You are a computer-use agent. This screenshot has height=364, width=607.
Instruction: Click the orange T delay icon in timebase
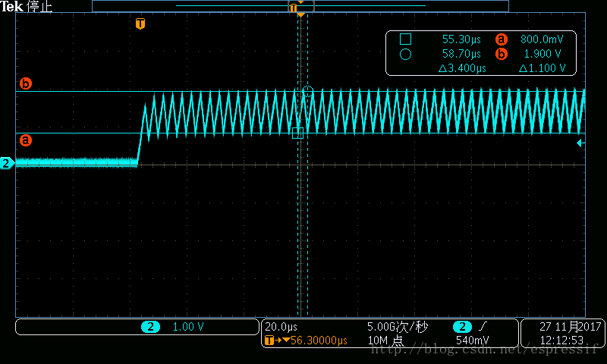(269, 340)
